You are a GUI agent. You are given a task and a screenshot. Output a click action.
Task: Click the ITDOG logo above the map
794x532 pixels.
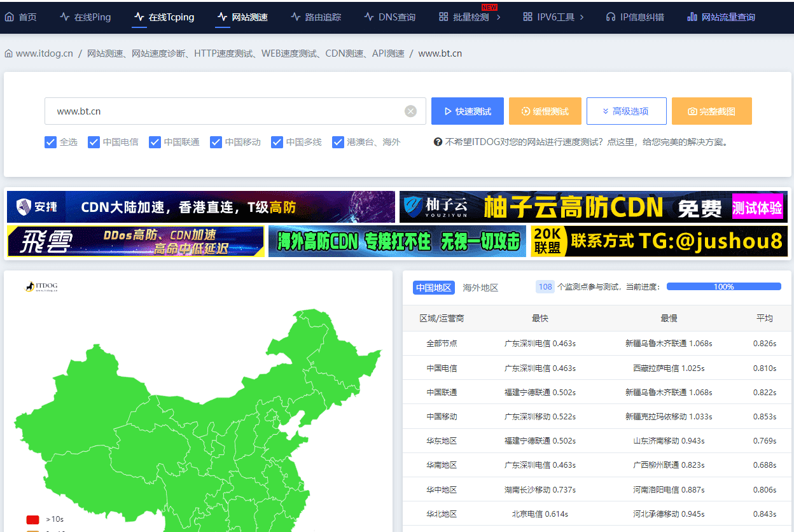[x=41, y=288]
